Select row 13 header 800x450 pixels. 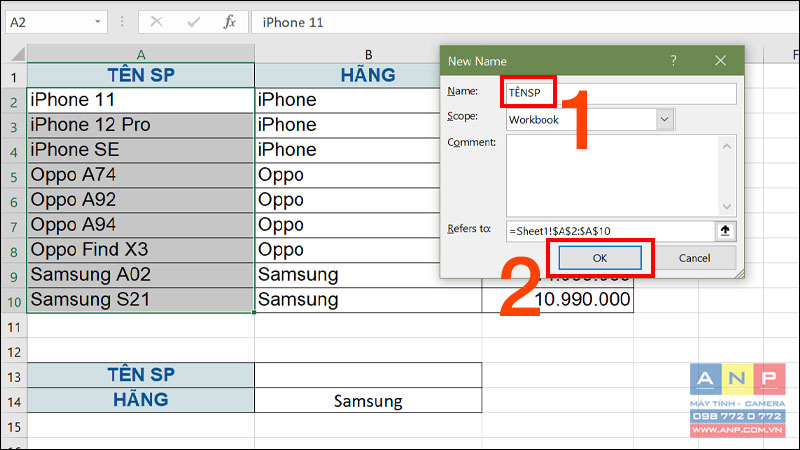14,376
